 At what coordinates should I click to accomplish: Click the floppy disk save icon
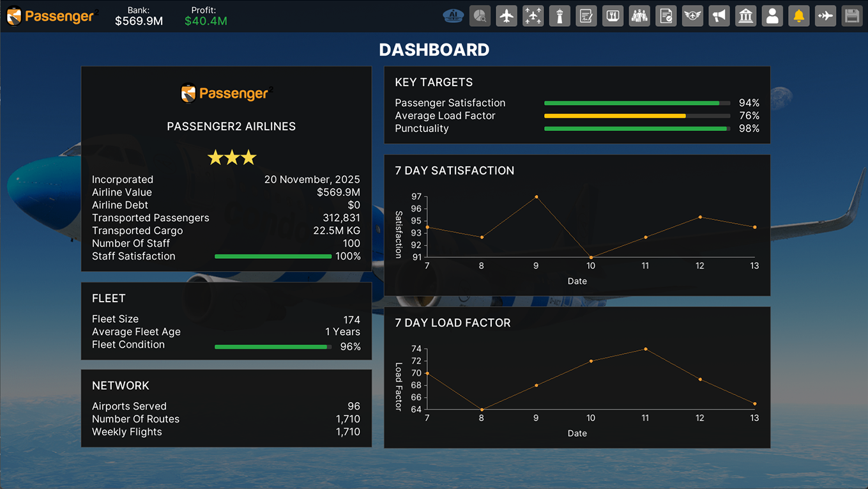[x=852, y=16]
